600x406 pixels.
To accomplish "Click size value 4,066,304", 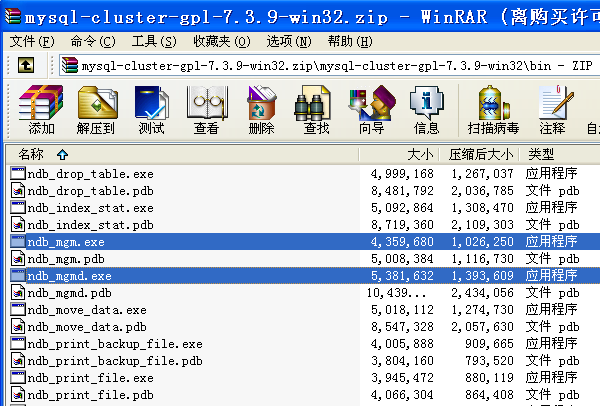I will coord(402,395).
